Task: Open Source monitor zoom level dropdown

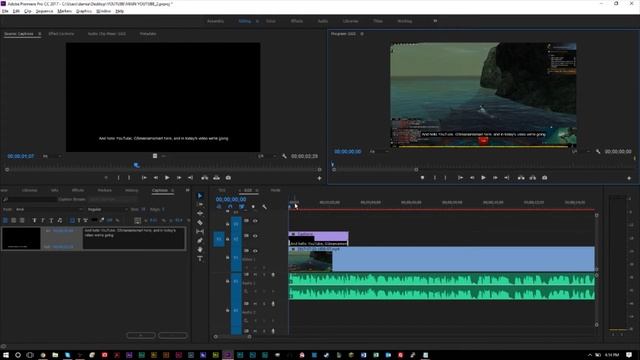Action: (52, 156)
